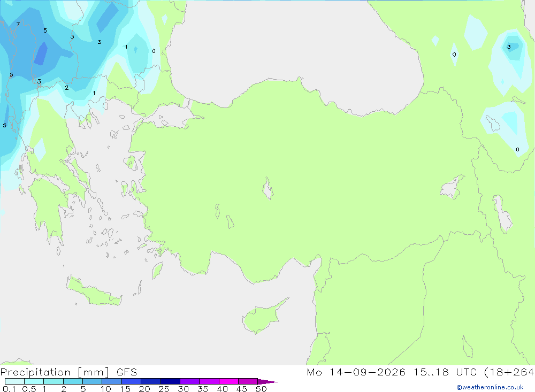535x392 pixels.
Task: Click the lightest 0.1 mm legend swatch
Action: 14,381
